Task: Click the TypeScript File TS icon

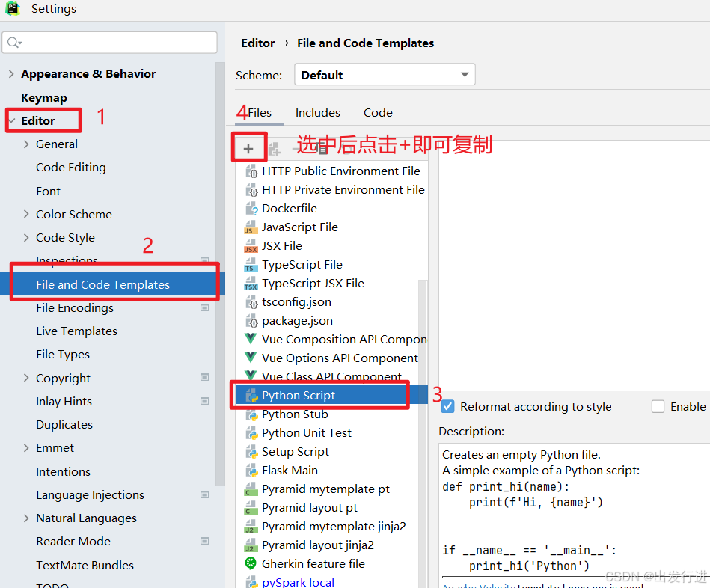Action: point(251,265)
